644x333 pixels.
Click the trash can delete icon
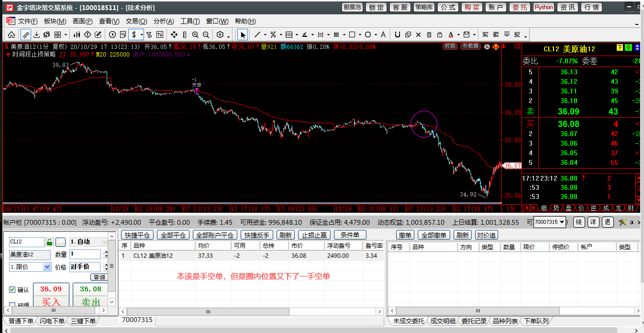[x=429, y=34]
